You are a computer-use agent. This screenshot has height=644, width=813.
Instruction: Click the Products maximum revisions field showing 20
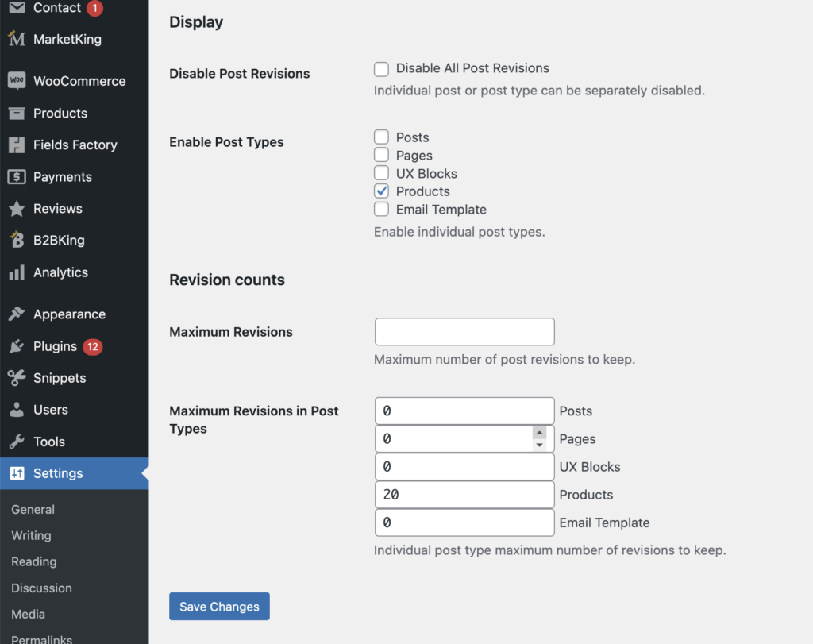(464, 495)
